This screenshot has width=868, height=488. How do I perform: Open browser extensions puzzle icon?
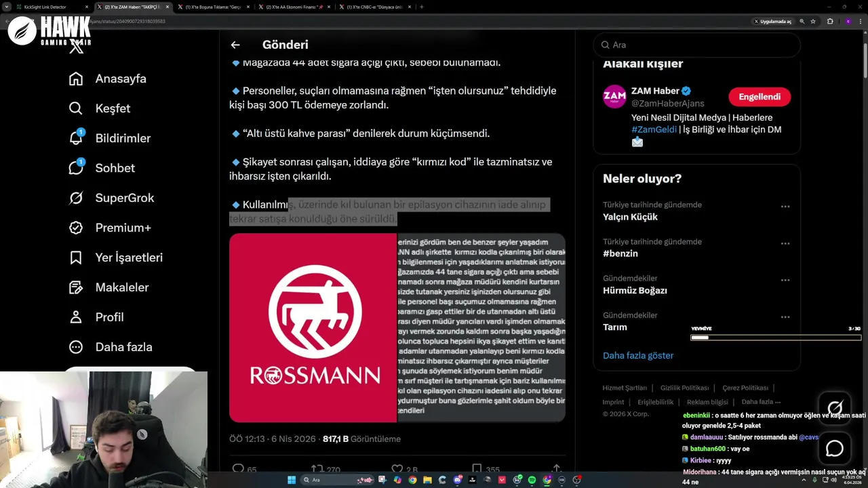[x=829, y=21]
